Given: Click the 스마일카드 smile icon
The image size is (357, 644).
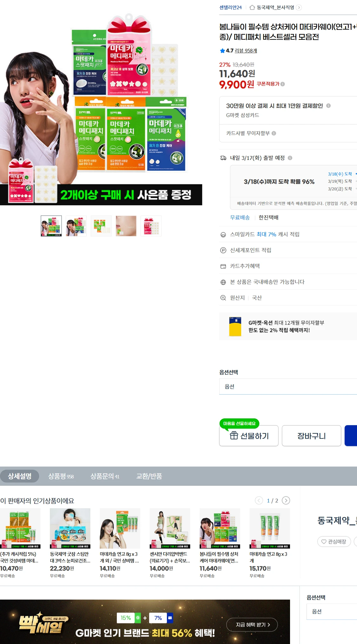Looking at the screenshot, I should (223, 234).
